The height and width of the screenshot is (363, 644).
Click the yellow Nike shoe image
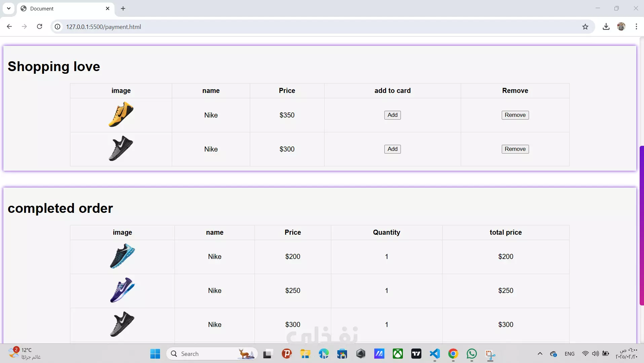(x=121, y=114)
